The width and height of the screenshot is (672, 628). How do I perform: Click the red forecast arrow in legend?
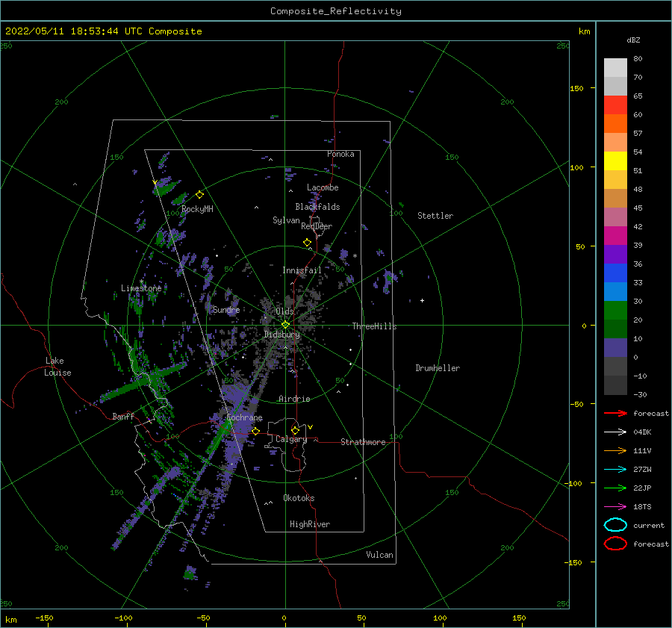point(615,413)
